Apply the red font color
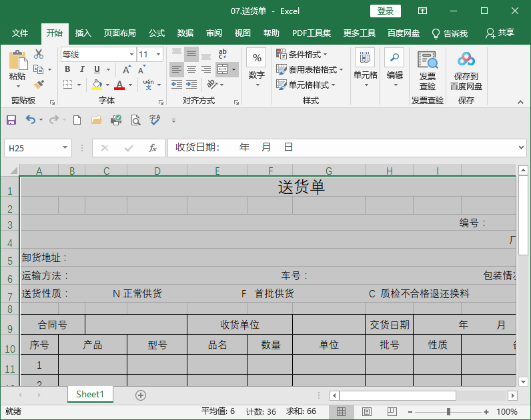The width and height of the screenshot is (531, 420). pyautogui.click(x=119, y=85)
